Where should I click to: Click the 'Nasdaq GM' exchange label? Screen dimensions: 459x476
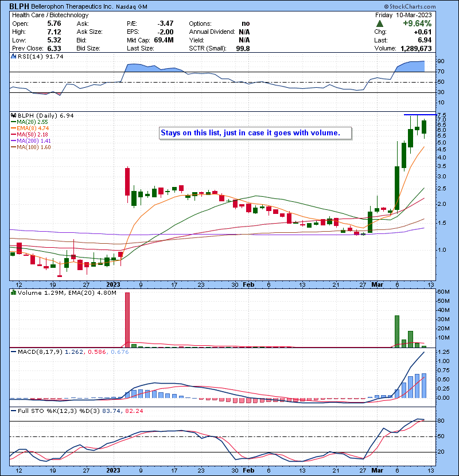point(131,7)
